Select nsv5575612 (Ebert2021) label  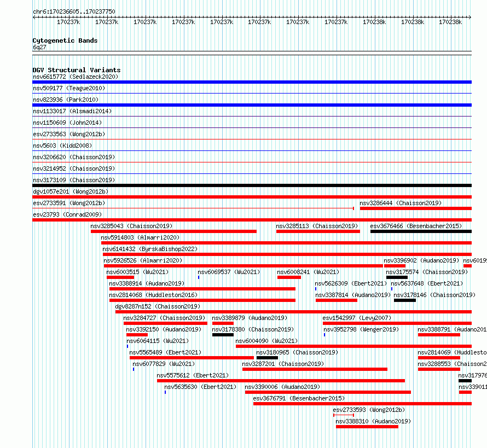click(x=193, y=375)
